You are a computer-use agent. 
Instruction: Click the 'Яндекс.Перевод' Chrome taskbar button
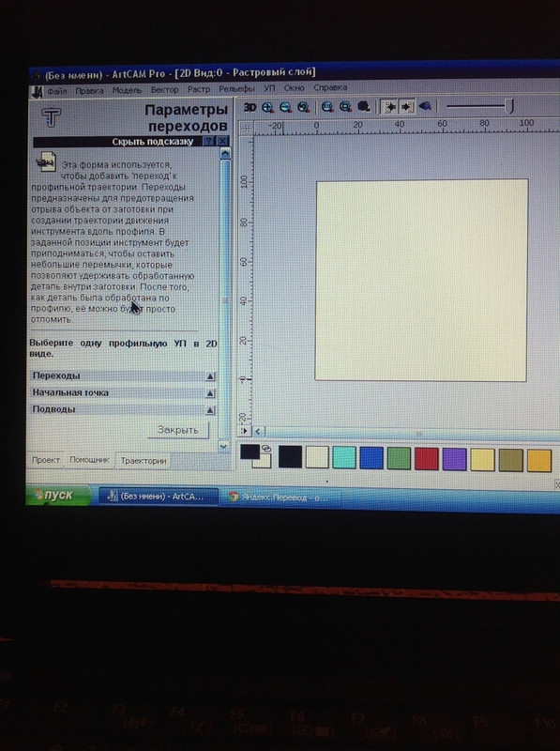(x=281, y=498)
